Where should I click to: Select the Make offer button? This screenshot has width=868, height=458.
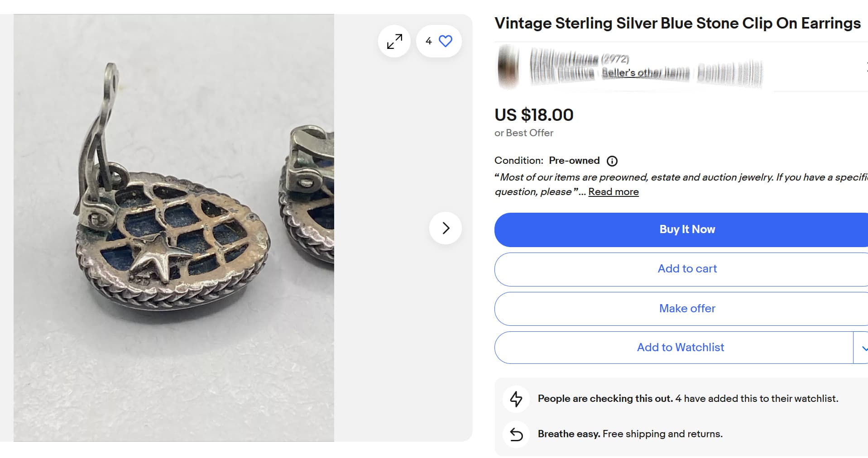pyautogui.click(x=687, y=309)
